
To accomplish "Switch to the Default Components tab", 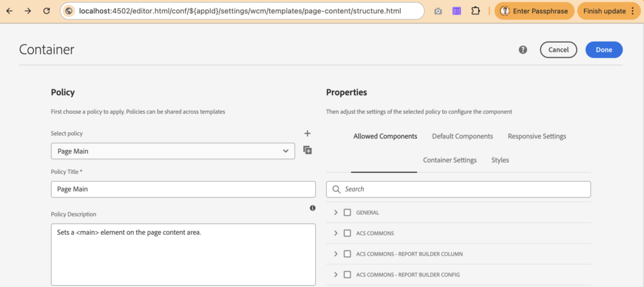I will click(x=462, y=137).
